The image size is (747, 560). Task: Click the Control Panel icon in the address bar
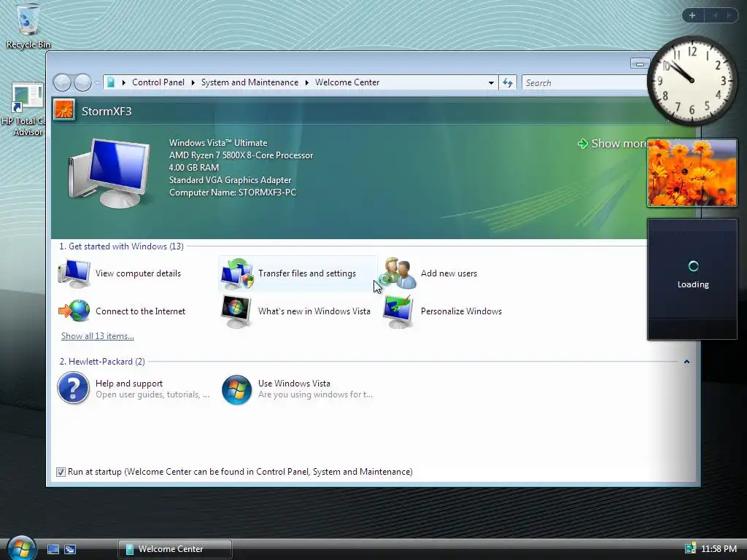111,82
